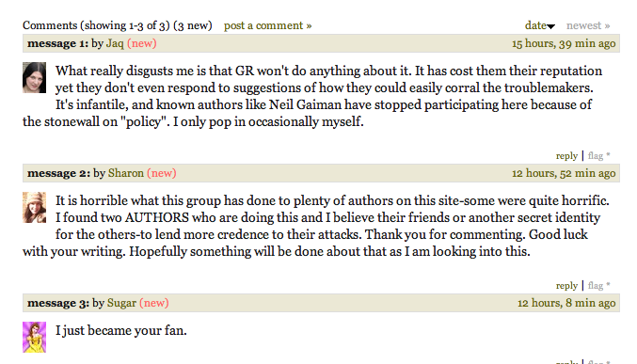This screenshot has width=637, height=364.
Task: Click the '15 hours, 39 min ago' timestamp
Action: tap(564, 43)
